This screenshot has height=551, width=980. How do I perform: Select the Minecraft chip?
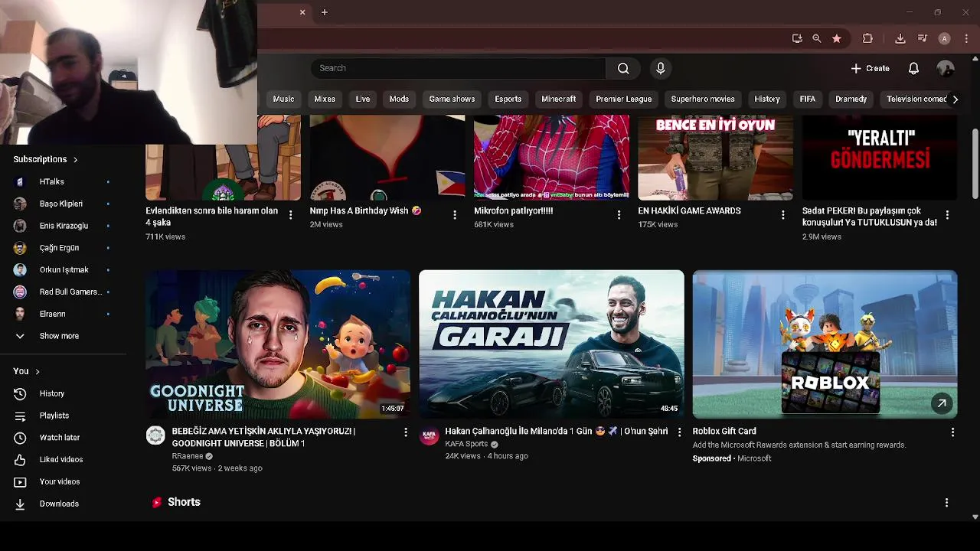point(559,99)
